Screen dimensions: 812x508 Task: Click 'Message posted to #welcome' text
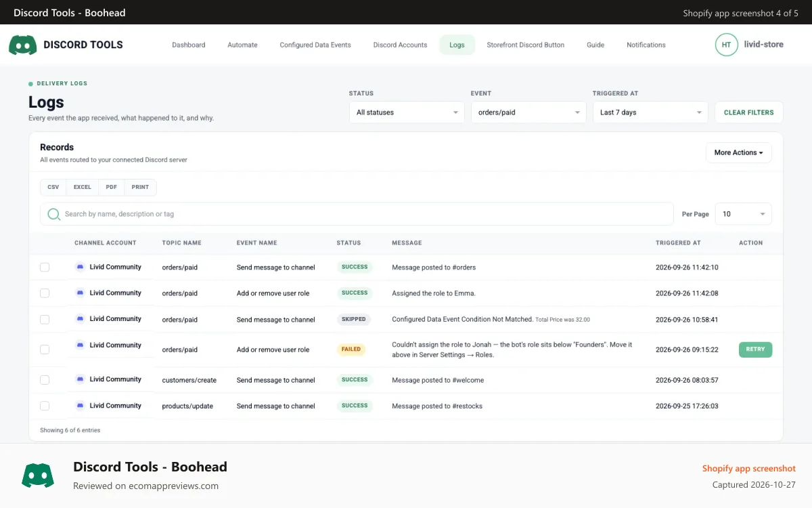[x=438, y=380]
